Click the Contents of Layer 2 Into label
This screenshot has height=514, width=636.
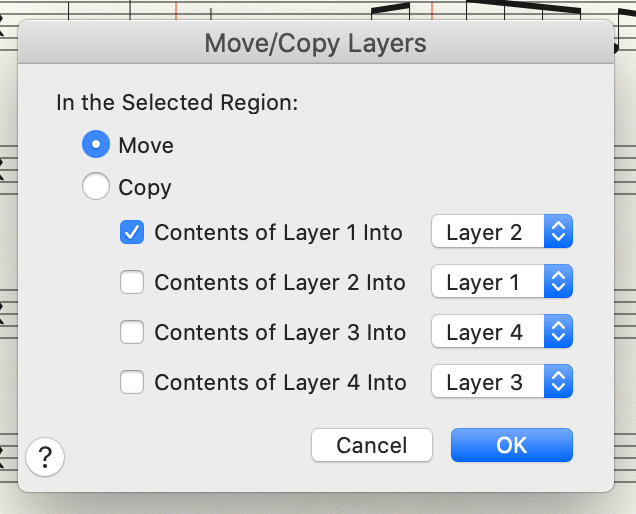[x=280, y=283]
